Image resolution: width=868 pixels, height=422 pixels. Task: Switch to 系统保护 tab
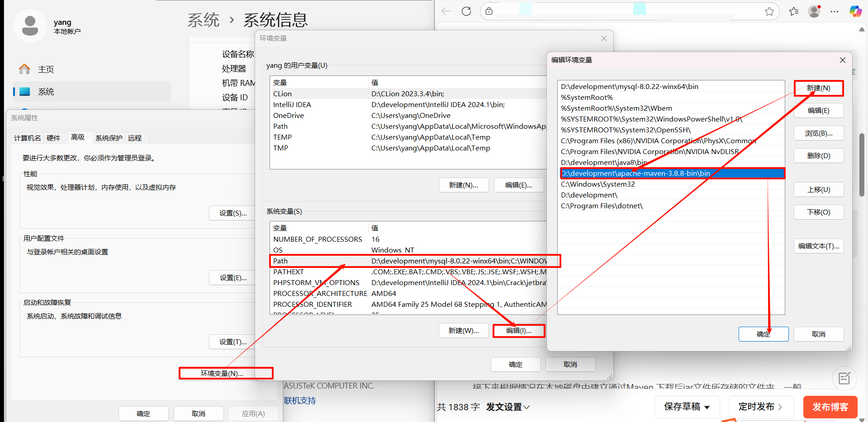[109, 138]
